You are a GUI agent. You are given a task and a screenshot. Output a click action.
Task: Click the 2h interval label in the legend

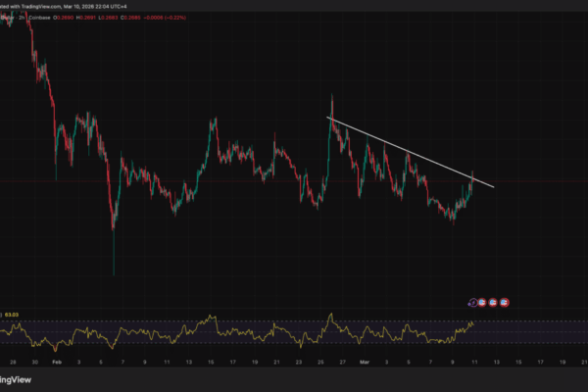(22, 15)
